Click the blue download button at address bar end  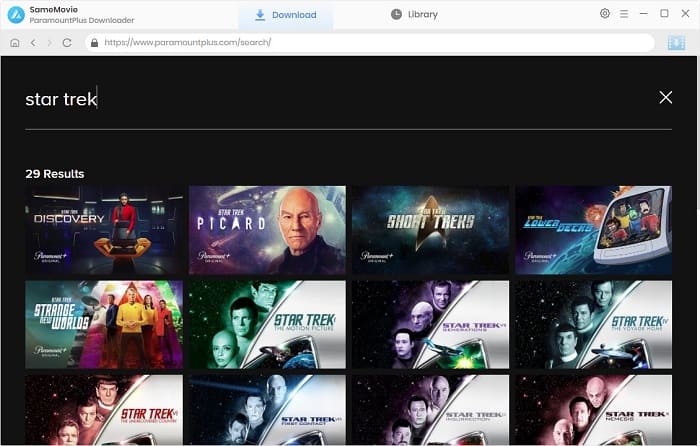676,43
